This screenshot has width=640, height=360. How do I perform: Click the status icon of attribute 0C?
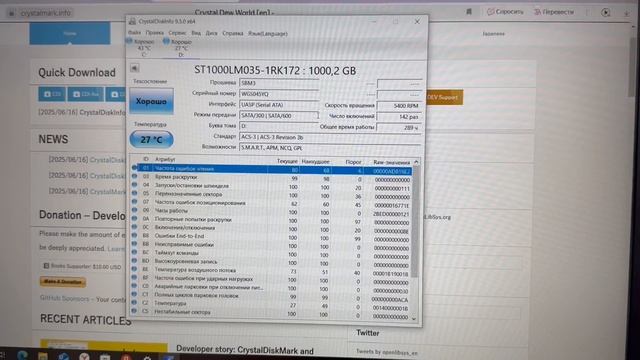[x=134, y=227]
